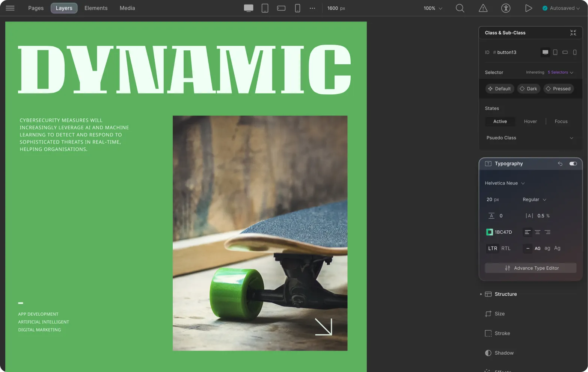This screenshot has height=372, width=588.
Task: Choose the Hover state
Action: pyautogui.click(x=530, y=121)
